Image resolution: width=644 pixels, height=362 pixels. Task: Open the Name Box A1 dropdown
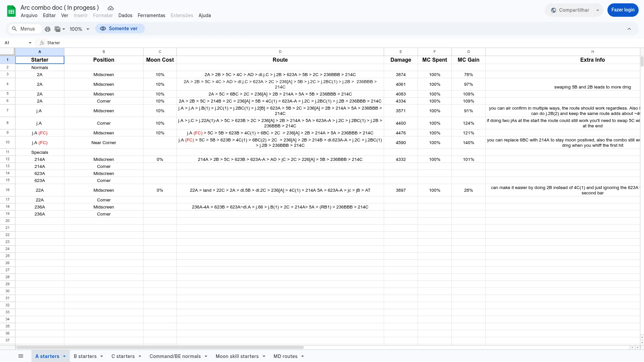pos(30,43)
